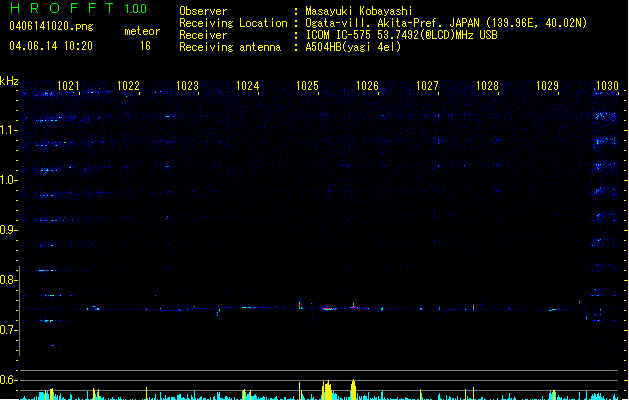Click the 1022 time marker
The image size is (629, 400).
tap(128, 86)
